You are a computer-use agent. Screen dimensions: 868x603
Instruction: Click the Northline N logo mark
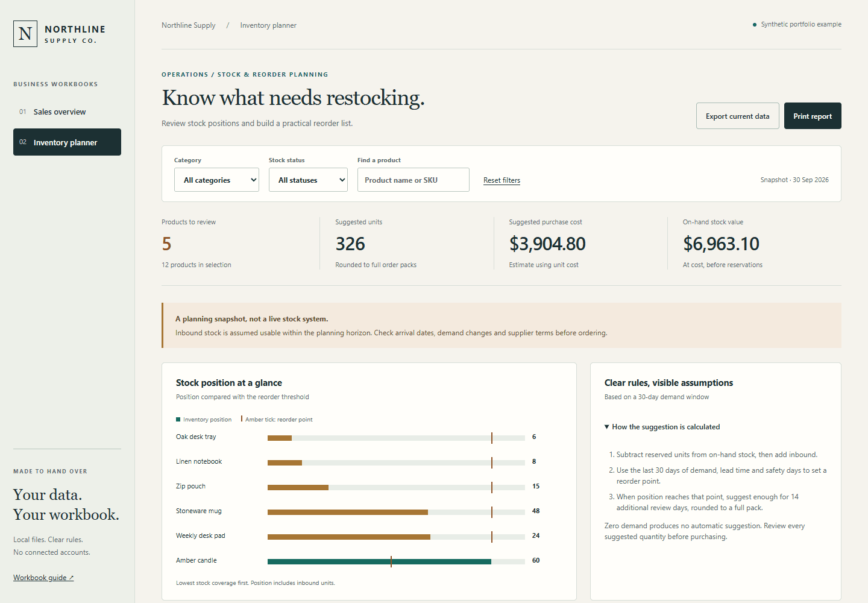point(25,34)
